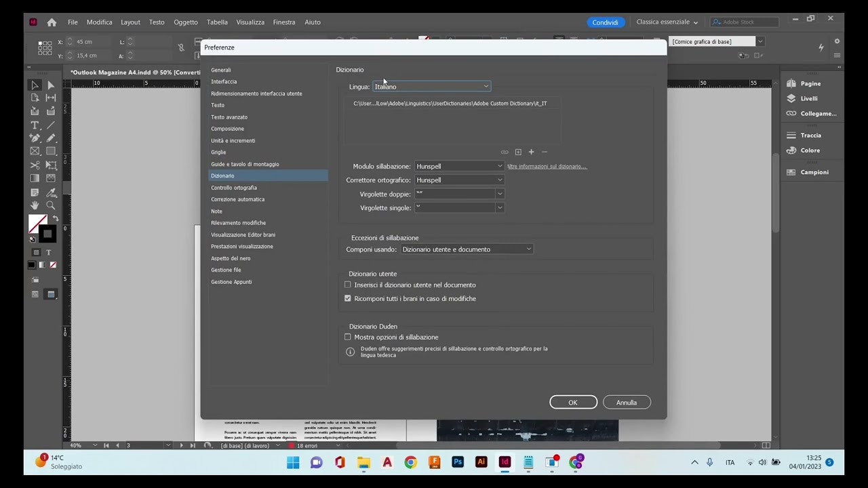Click the Windows Start button

click(293, 462)
